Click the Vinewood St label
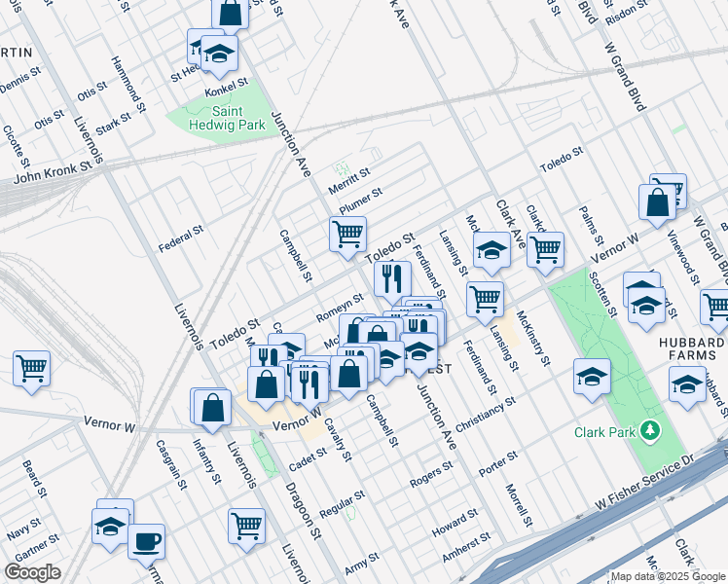This screenshot has height=584, width=728. click(683, 257)
